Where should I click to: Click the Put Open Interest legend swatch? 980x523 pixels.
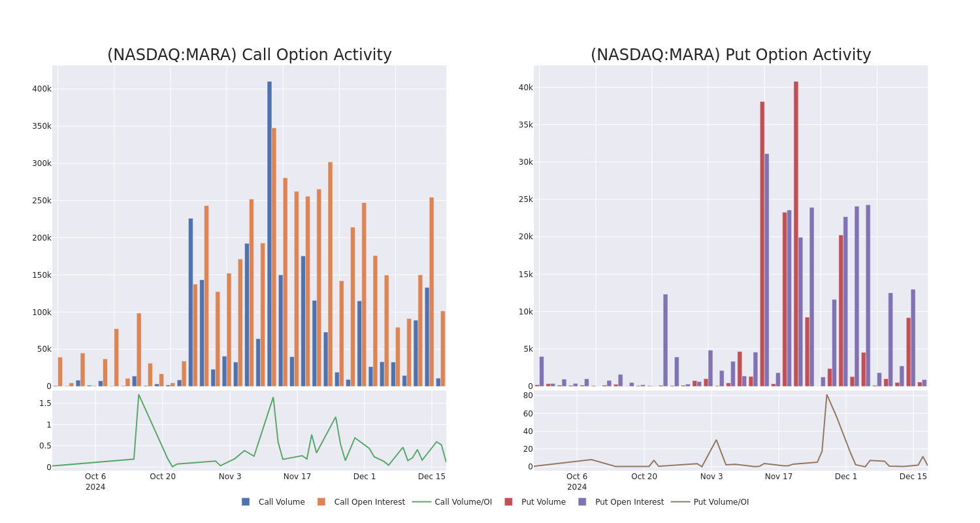[x=582, y=502]
